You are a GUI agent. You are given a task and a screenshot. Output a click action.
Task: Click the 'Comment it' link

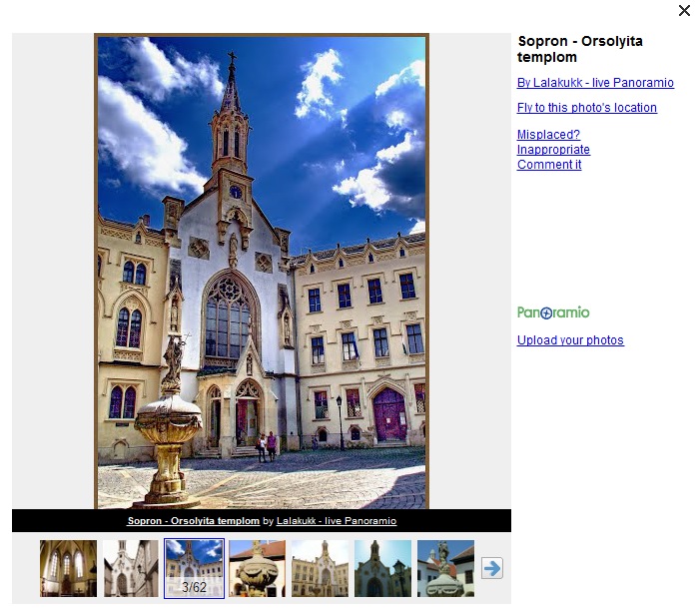(548, 165)
